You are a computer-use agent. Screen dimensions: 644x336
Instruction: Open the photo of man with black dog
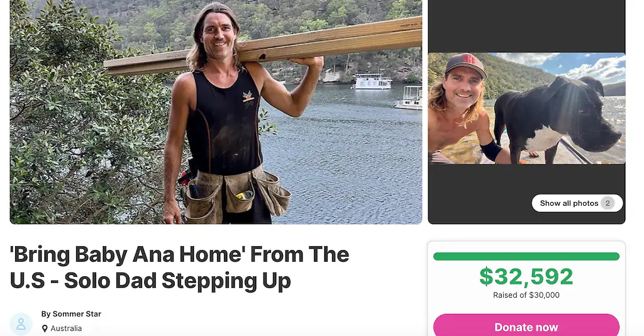[x=526, y=108]
